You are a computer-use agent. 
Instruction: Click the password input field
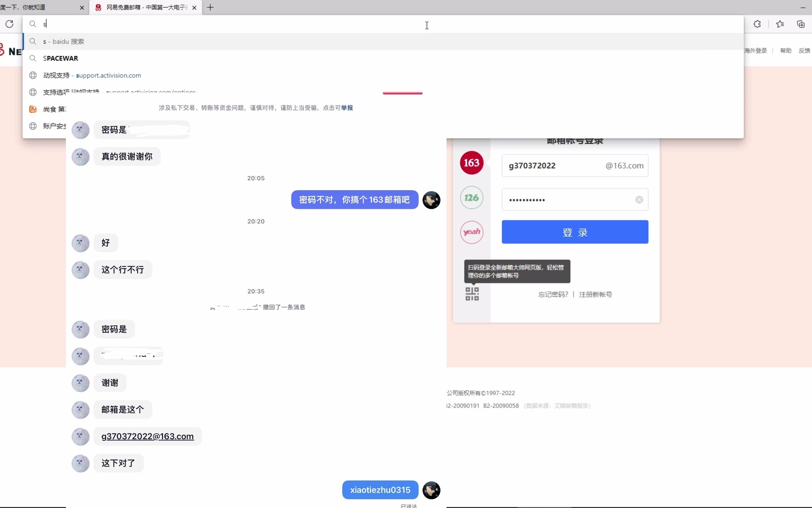[575, 200]
